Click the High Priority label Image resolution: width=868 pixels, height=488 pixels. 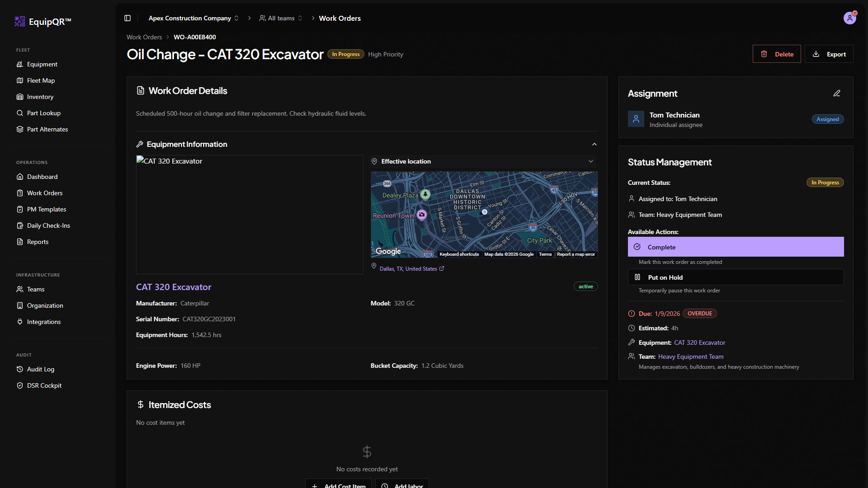click(386, 54)
